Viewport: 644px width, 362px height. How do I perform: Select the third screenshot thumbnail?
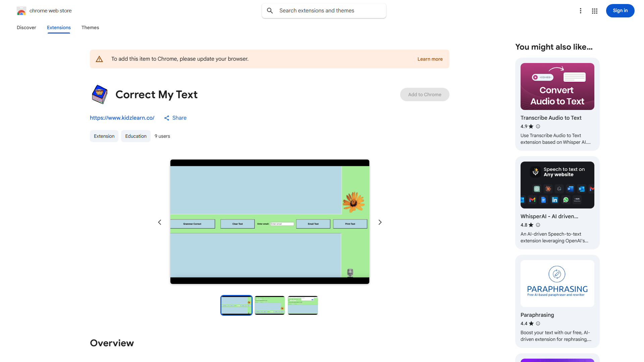[303, 305]
